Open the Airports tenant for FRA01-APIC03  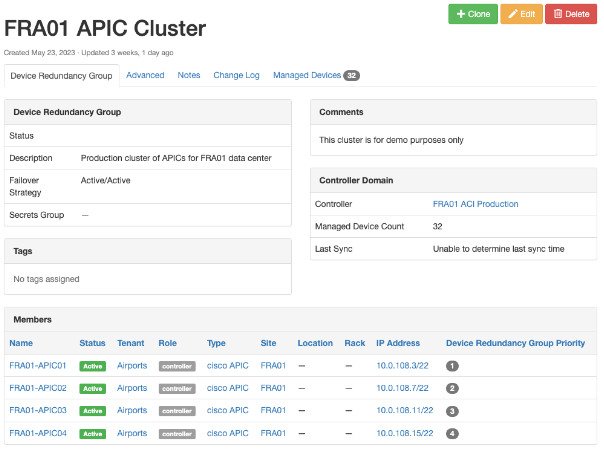click(132, 411)
